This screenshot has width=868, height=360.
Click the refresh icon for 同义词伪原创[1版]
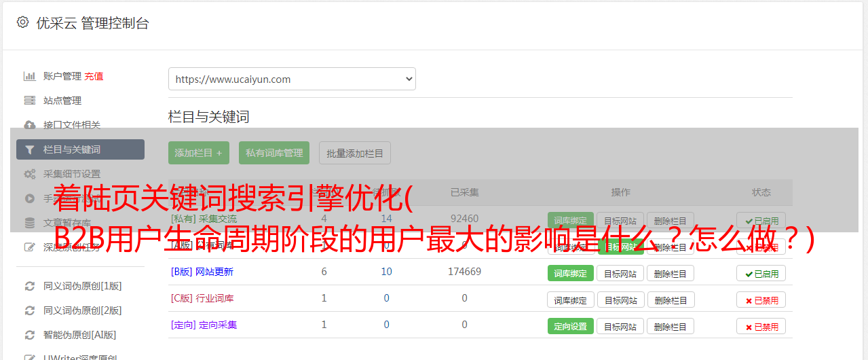pos(30,286)
